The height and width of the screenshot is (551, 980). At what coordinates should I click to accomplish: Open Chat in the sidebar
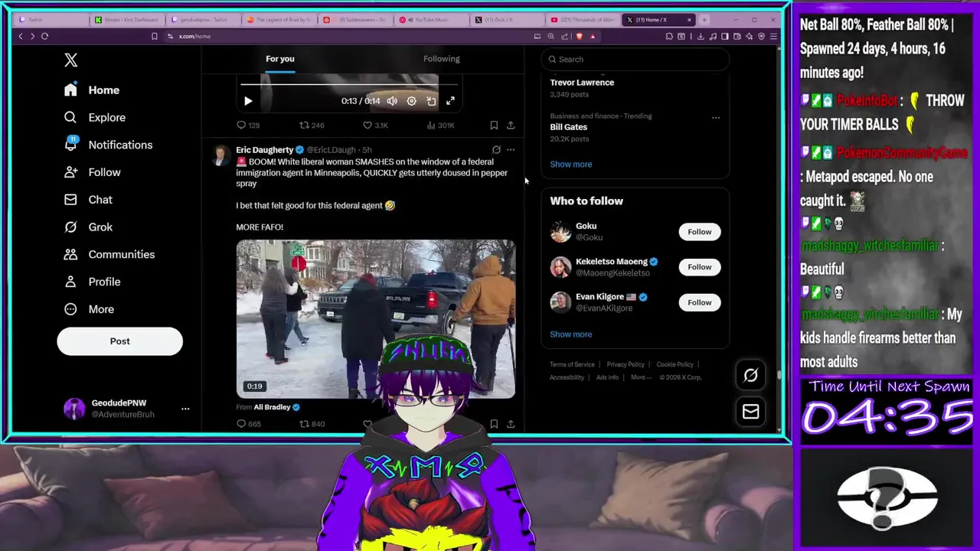click(x=88, y=200)
